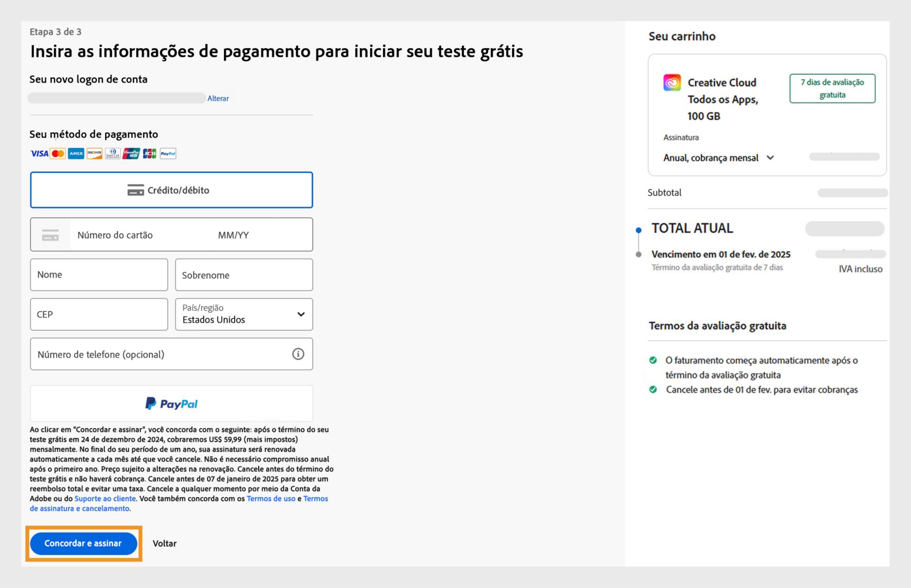Click 7 dias de avaliação gratuita badge
The height and width of the screenshot is (588, 911).
pyautogui.click(x=832, y=88)
